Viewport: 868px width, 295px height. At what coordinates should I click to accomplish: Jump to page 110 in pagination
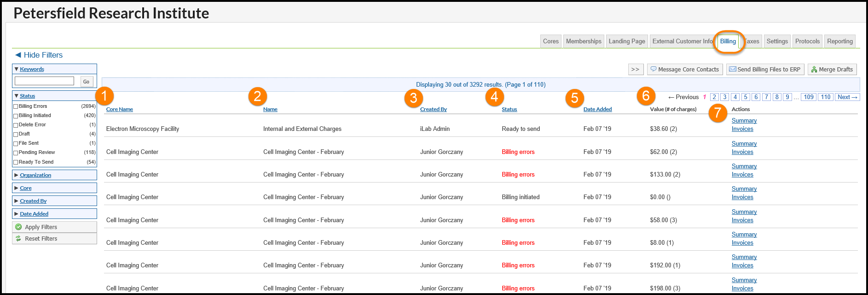click(x=826, y=97)
